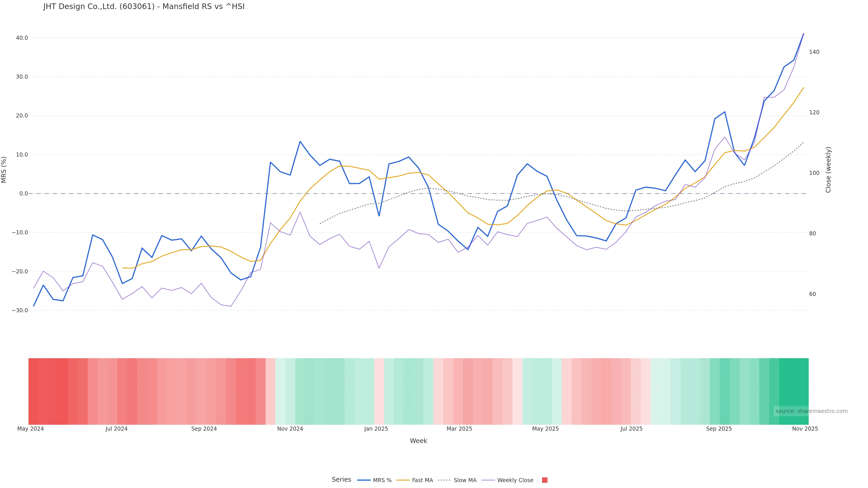This screenshot has width=868, height=488.
Task: Select the MRS (%) y-axis title
Action: pos(4,170)
